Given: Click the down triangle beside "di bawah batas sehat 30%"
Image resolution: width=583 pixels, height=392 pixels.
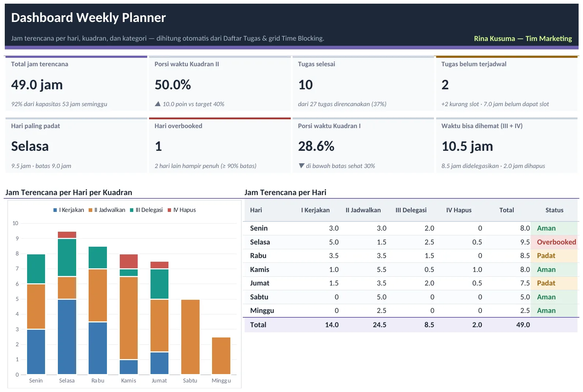Looking at the screenshot, I should [301, 166].
